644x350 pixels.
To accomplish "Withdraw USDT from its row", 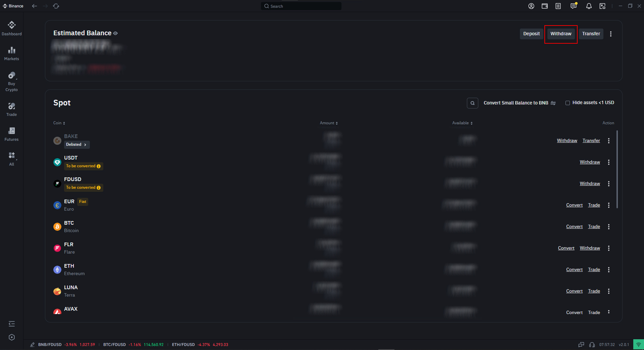I will [x=590, y=162].
